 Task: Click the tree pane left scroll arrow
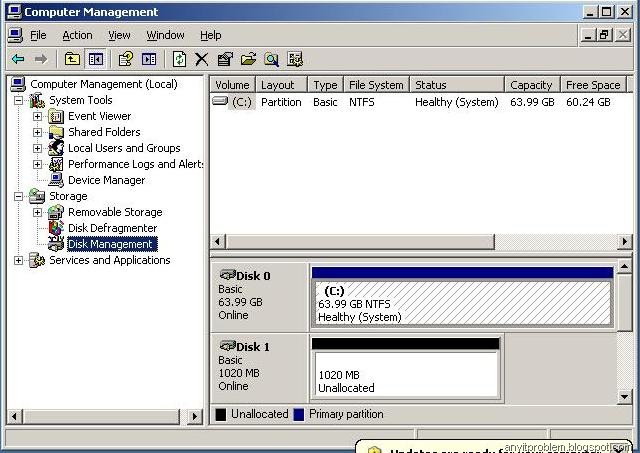tap(15, 416)
